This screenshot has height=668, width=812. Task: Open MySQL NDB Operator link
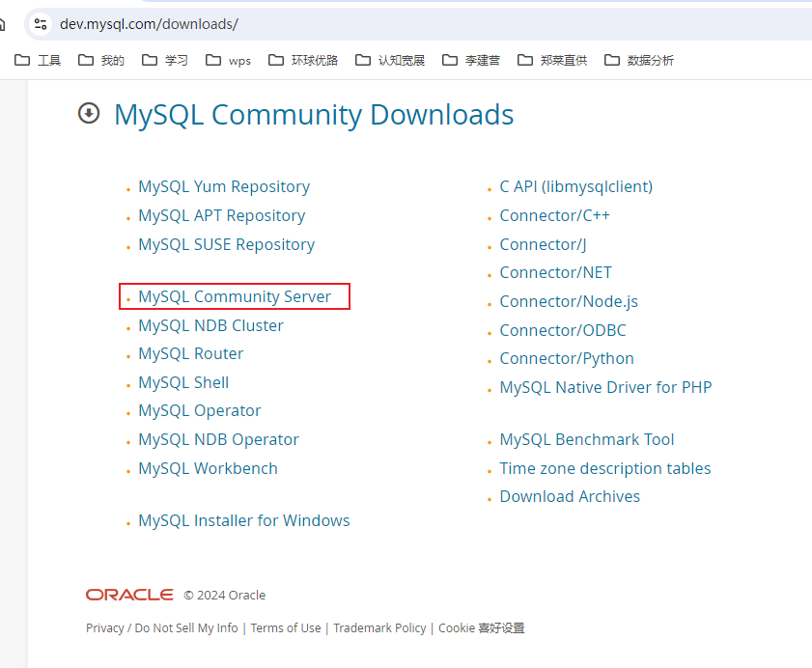click(218, 439)
